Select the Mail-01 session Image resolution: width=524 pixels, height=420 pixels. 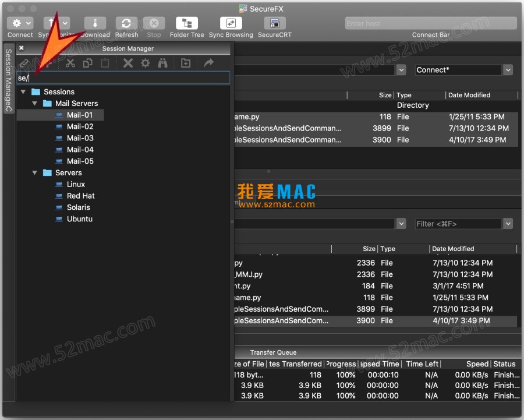pyautogui.click(x=80, y=115)
